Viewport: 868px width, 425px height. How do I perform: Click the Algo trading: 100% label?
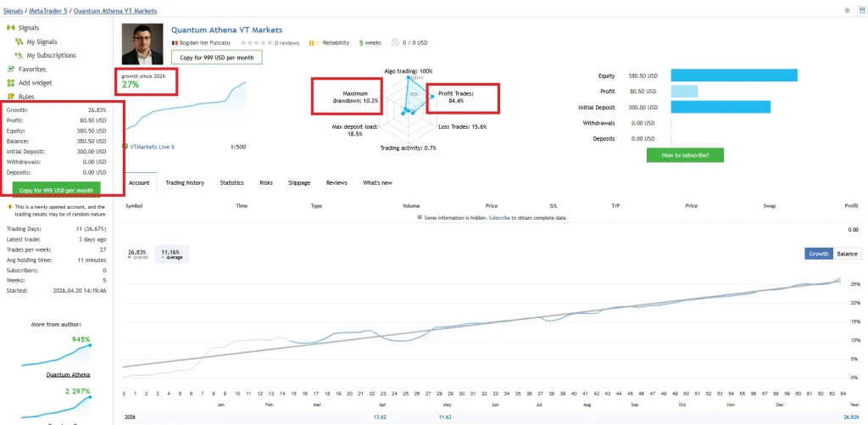click(x=409, y=71)
